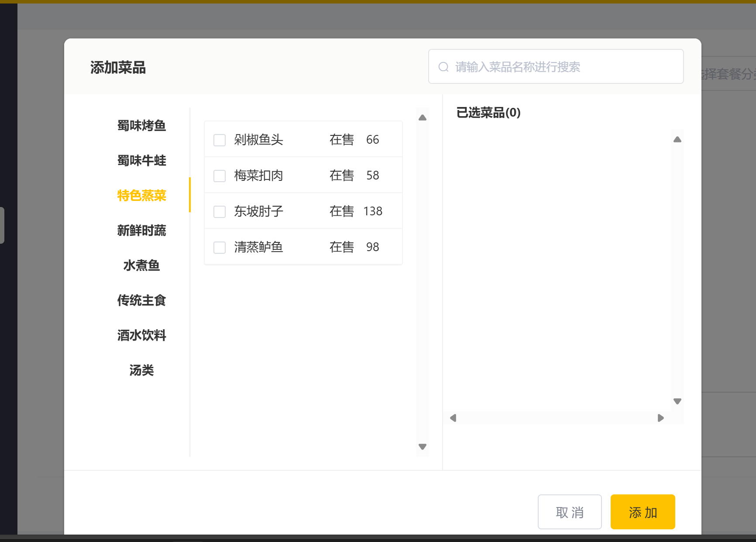This screenshot has width=756, height=542.
Task: Click the dish name search field
Action: point(556,66)
